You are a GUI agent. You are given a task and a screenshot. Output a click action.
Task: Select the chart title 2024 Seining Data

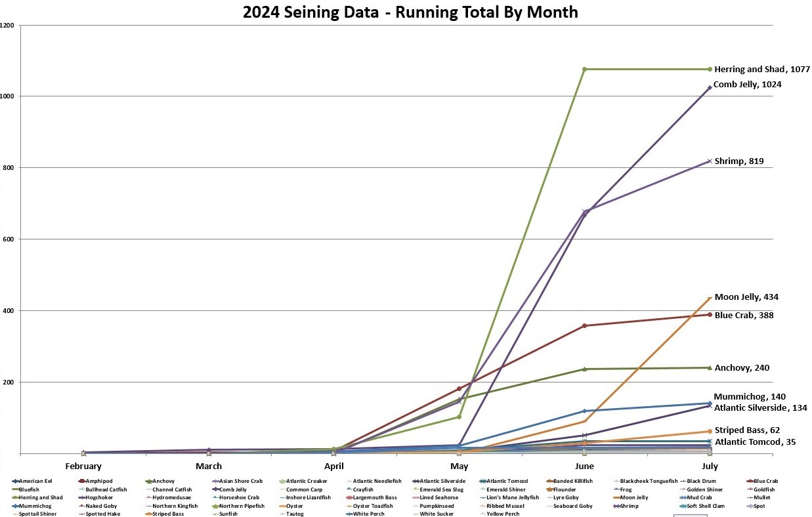pyautogui.click(x=410, y=12)
